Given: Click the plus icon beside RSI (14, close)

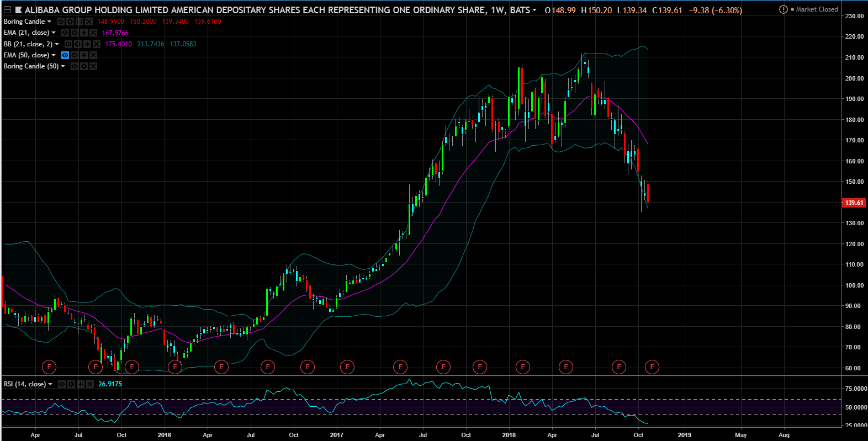Looking at the screenshot, I should [x=81, y=384].
